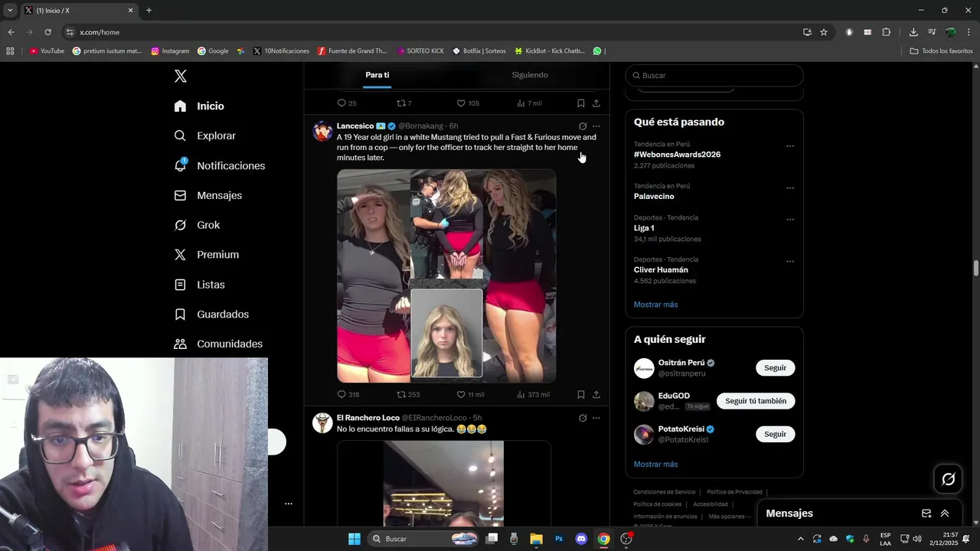Click Mostrar más under A quién seguir
This screenshot has width=980, height=551.
tap(655, 465)
